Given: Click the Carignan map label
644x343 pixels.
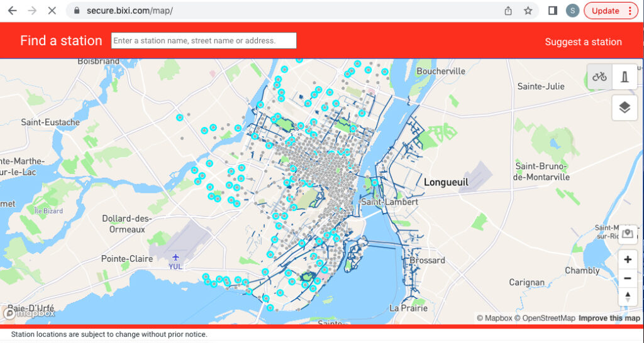Looking at the screenshot, I should (527, 282).
